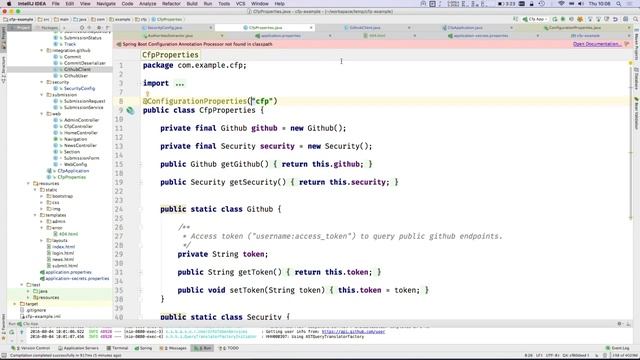Click the Run button in main toolbar

point(555,19)
